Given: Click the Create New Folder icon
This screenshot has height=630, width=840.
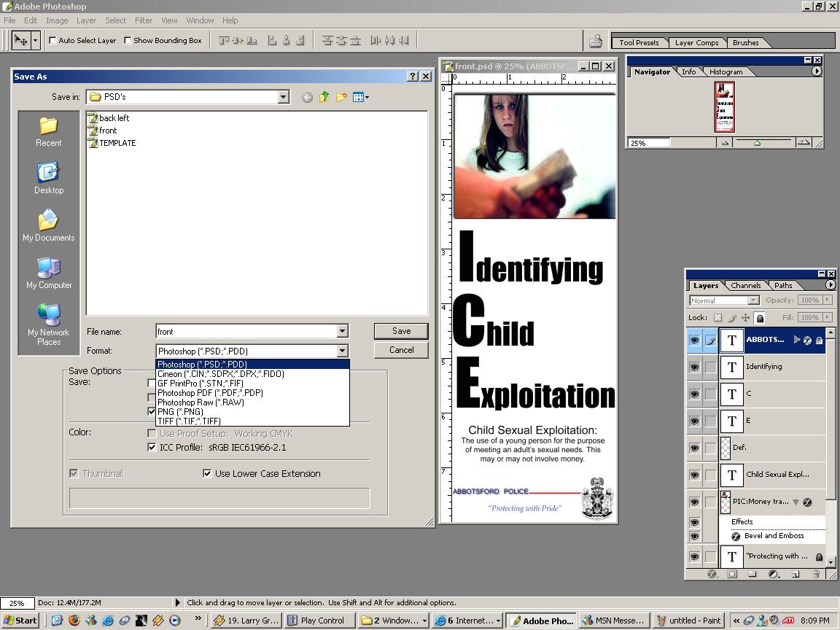Looking at the screenshot, I should tap(341, 97).
